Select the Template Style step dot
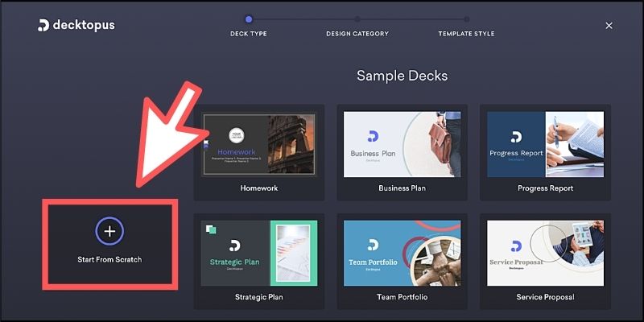 [x=467, y=19]
